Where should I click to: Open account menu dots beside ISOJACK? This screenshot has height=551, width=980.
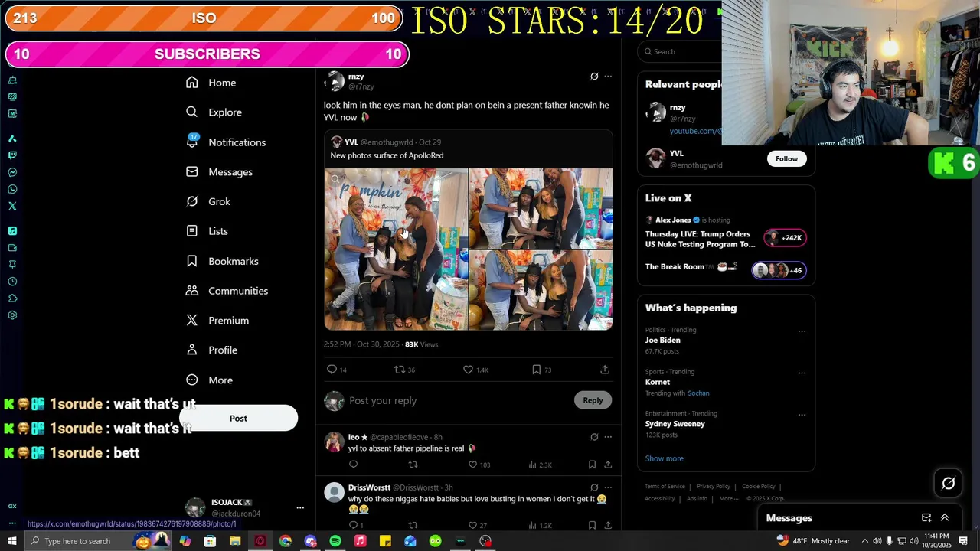300,507
